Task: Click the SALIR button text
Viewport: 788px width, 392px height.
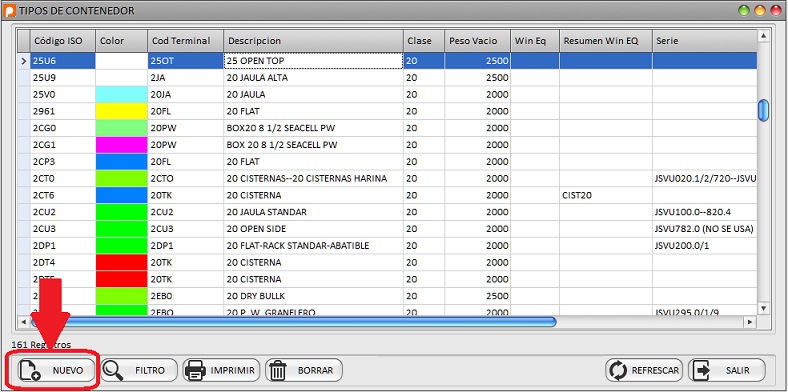Action: [x=737, y=371]
